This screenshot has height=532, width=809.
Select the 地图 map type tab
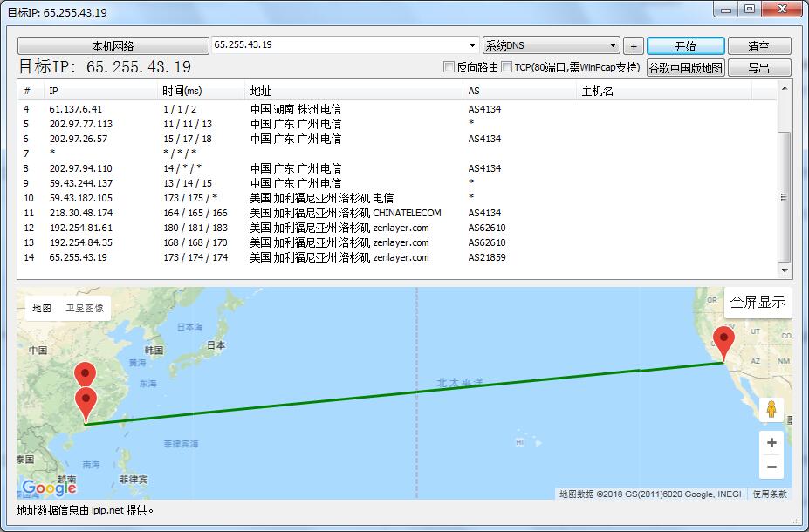click(42, 308)
